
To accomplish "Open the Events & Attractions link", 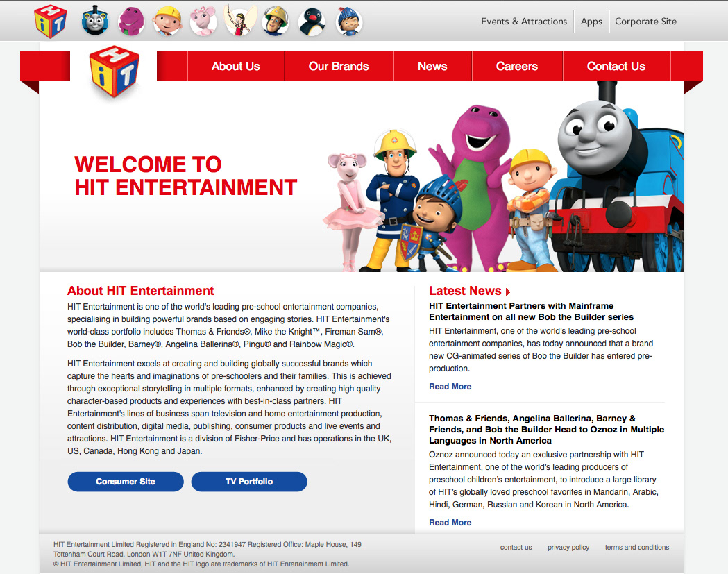I will (x=524, y=22).
